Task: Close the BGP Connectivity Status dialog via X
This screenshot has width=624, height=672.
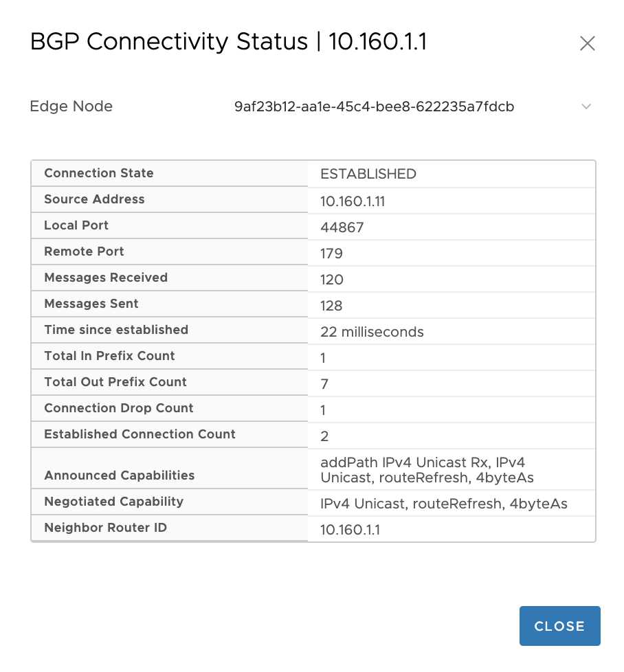Action: point(587,43)
